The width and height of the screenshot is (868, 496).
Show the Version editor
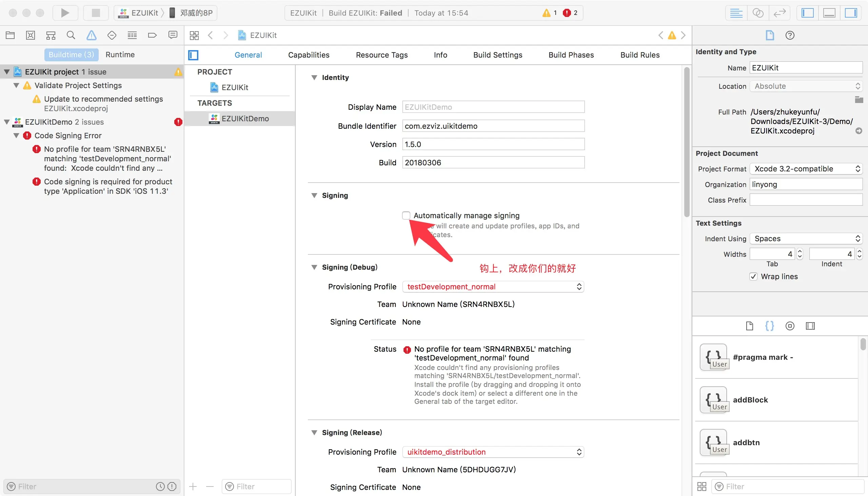tap(780, 13)
